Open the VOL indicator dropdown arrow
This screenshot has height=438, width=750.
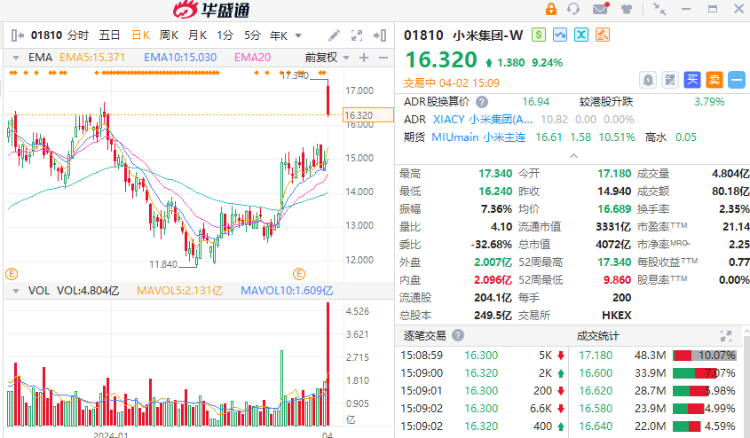pos(16,291)
